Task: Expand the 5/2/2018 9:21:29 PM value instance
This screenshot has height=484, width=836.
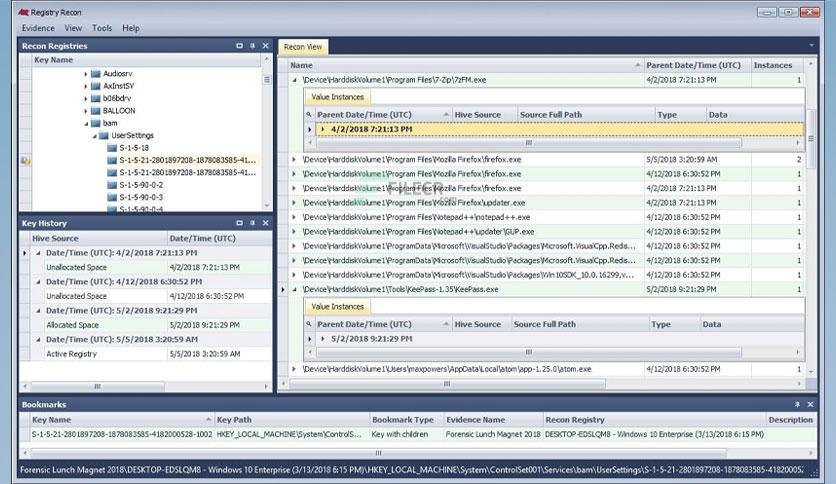Action: [323, 338]
